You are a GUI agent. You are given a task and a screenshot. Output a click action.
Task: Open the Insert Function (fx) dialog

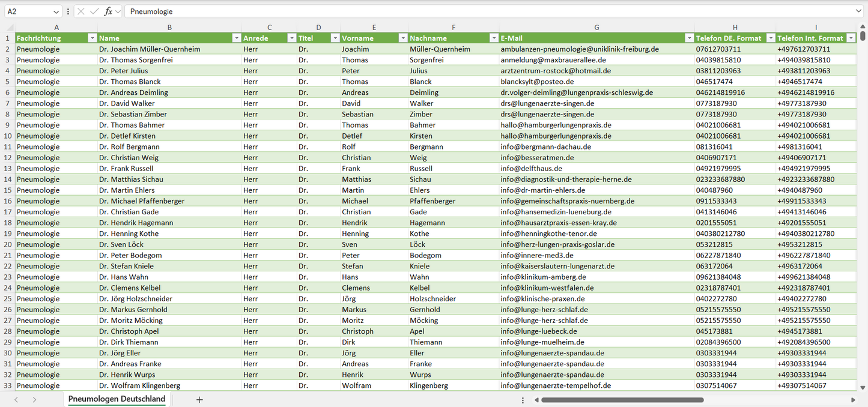pyautogui.click(x=108, y=11)
